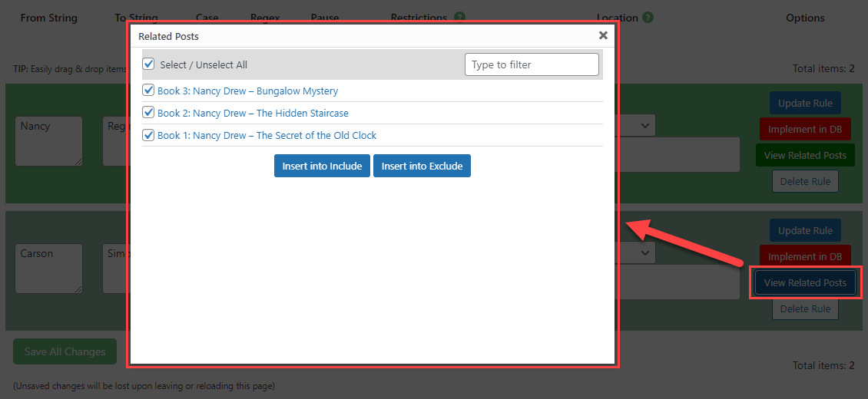Click View Related Posts for the Carson rule
The width and height of the screenshot is (868, 399).
coord(805,282)
